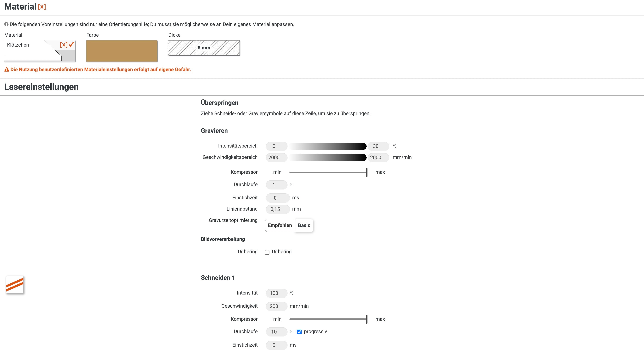Edit minimum Geschwindigkeitsbereich field
Screen dimensions: 644x362
click(277, 157)
